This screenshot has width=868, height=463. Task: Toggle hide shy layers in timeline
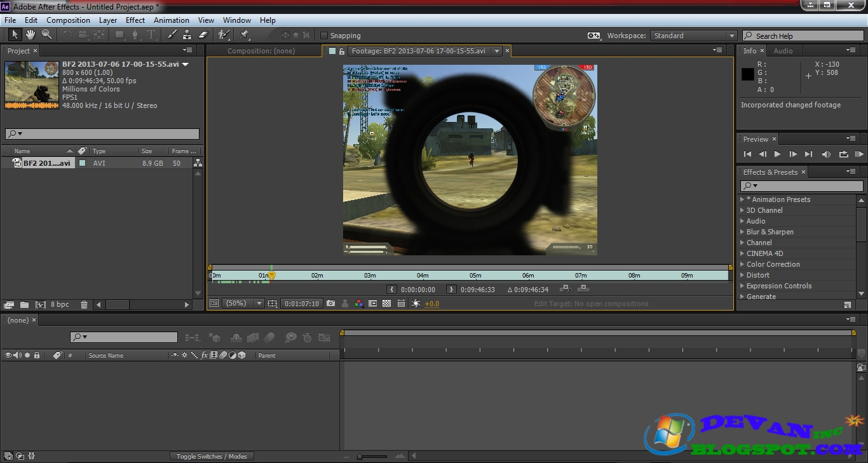point(236,338)
